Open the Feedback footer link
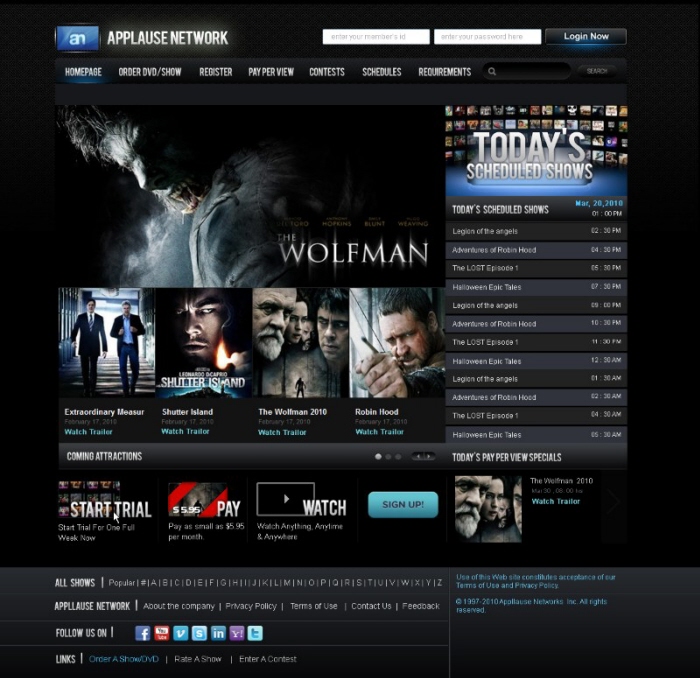Image resolution: width=700 pixels, height=678 pixels. click(421, 606)
